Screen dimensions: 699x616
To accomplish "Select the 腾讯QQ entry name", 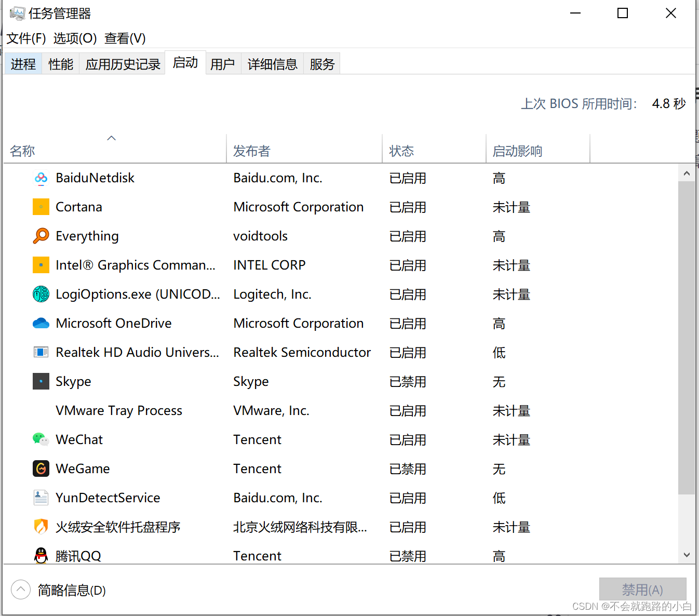I will coord(78,556).
